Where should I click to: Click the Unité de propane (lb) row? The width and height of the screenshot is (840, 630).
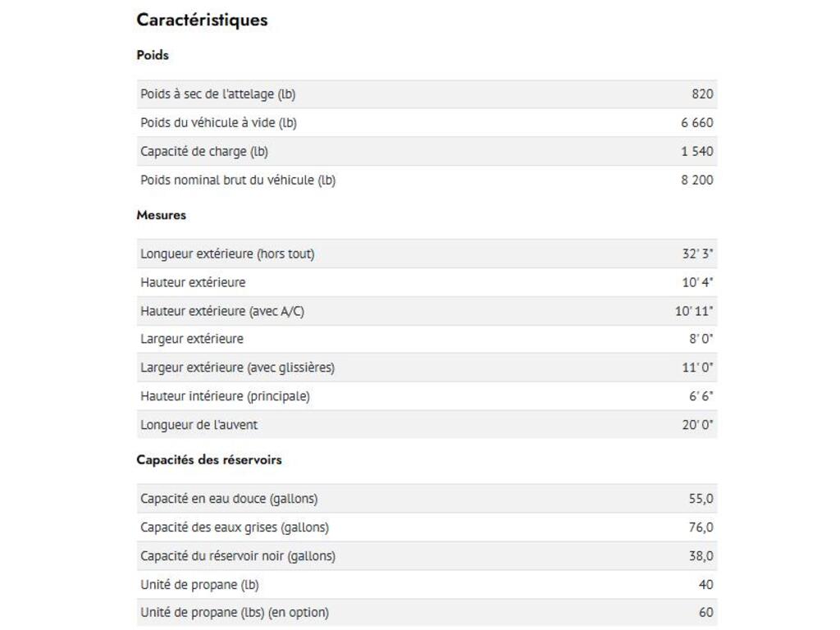[427, 584]
